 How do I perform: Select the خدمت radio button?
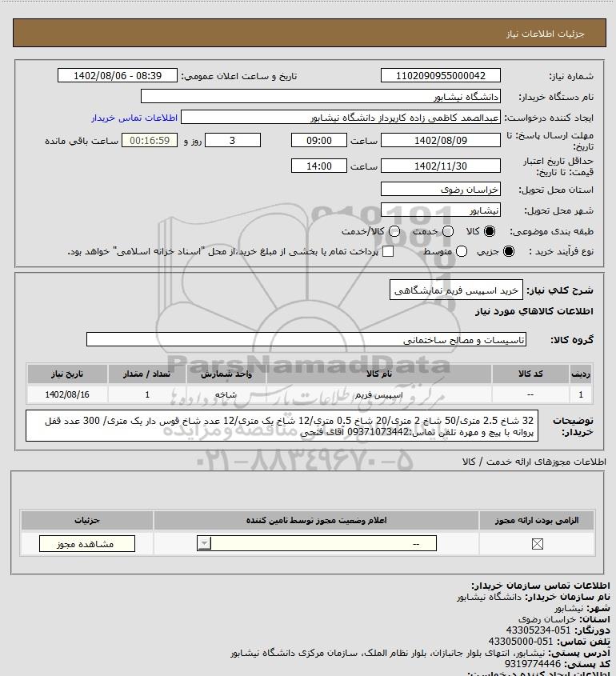(x=448, y=231)
